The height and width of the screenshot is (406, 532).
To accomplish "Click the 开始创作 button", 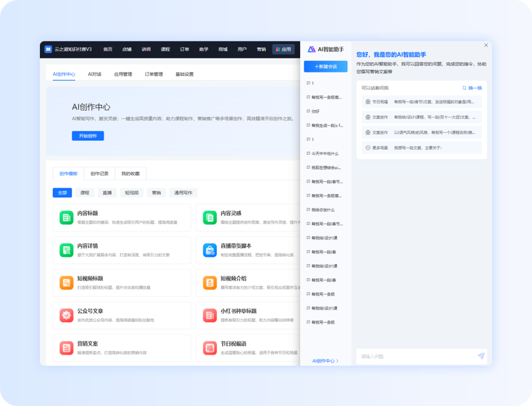I will coord(88,135).
